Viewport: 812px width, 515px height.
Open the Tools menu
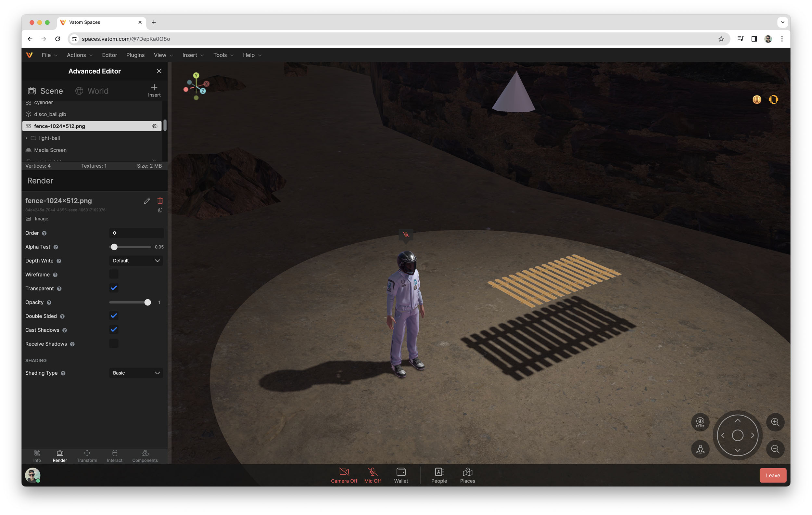coord(223,55)
